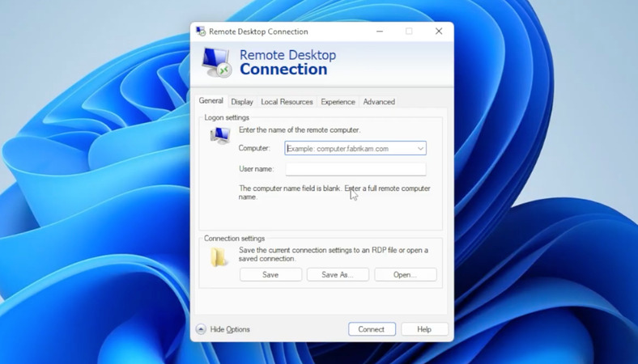The height and width of the screenshot is (364, 638).
Task: Click 'Enter the name of the remote computer' text
Action: coord(300,129)
